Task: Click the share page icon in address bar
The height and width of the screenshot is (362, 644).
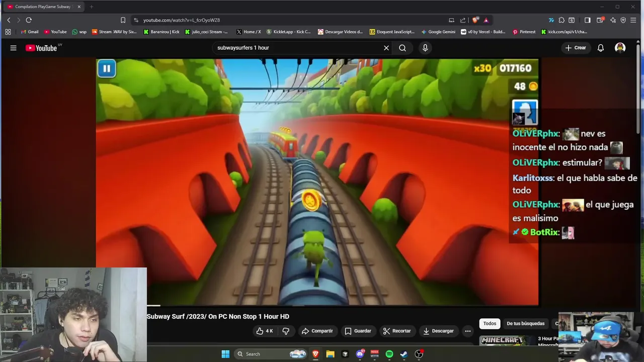Action: point(463,20)
